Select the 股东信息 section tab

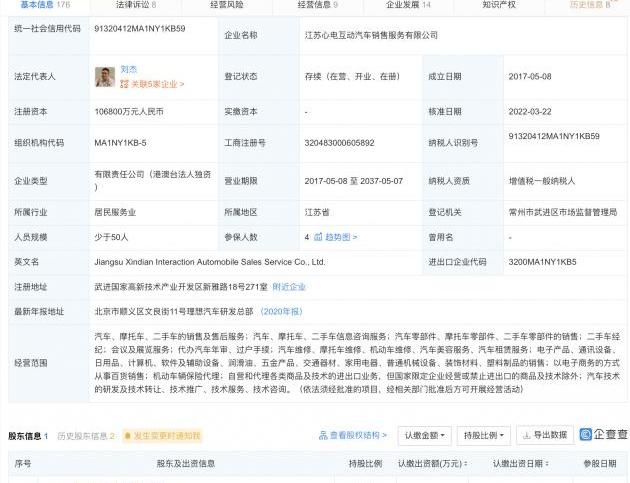[x=28, y=436]
